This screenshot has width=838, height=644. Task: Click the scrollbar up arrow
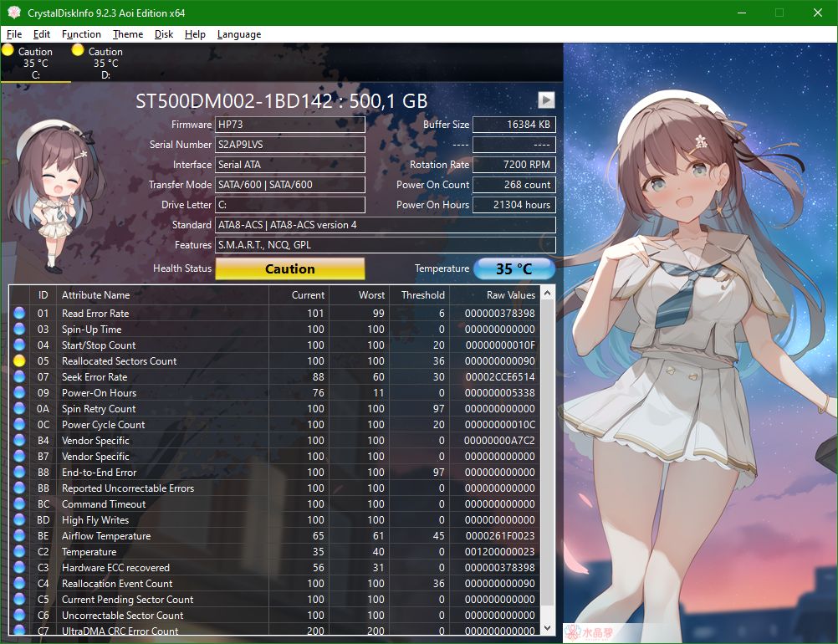tap(547, 294)
